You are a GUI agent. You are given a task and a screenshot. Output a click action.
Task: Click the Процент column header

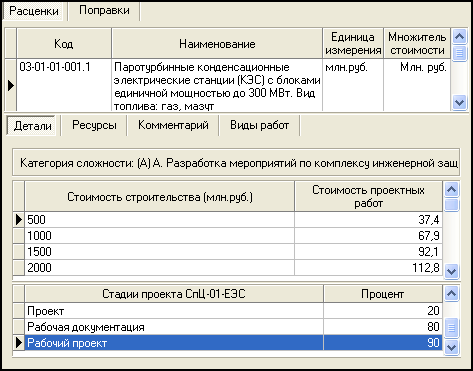[383, 294]
